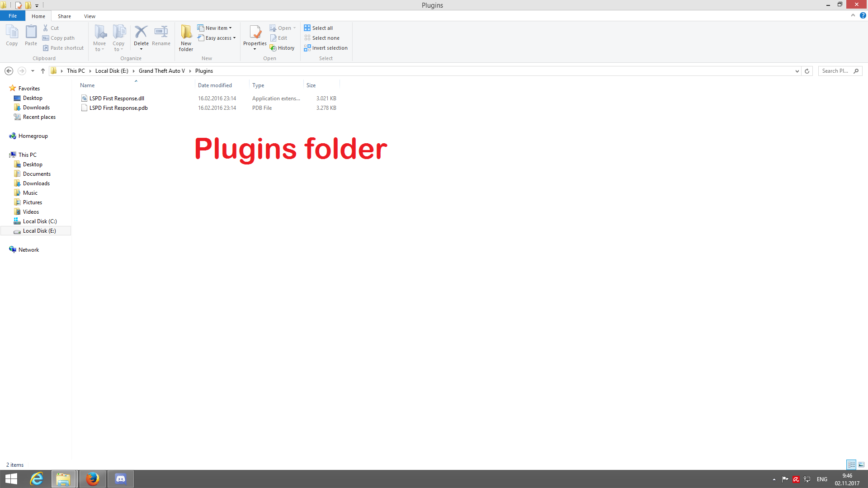The height and width of the screenshot is (488, 868).
Task: Expand address bar previous locations dropdown
Action: pos(797,71)
